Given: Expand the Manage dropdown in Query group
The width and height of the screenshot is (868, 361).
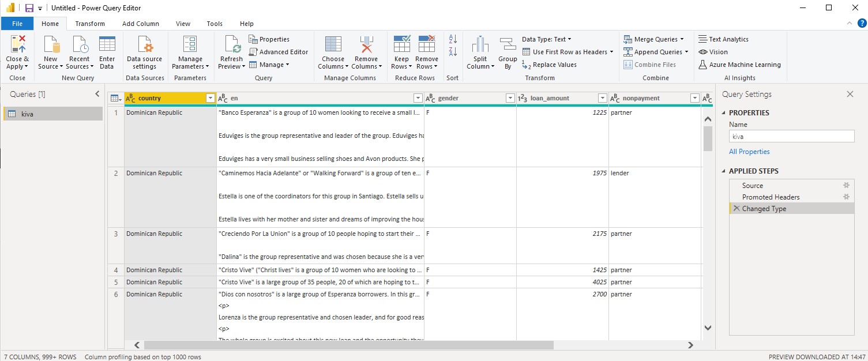Looking at the screenshot, I should pyautogui.click(x=269, y=65).
